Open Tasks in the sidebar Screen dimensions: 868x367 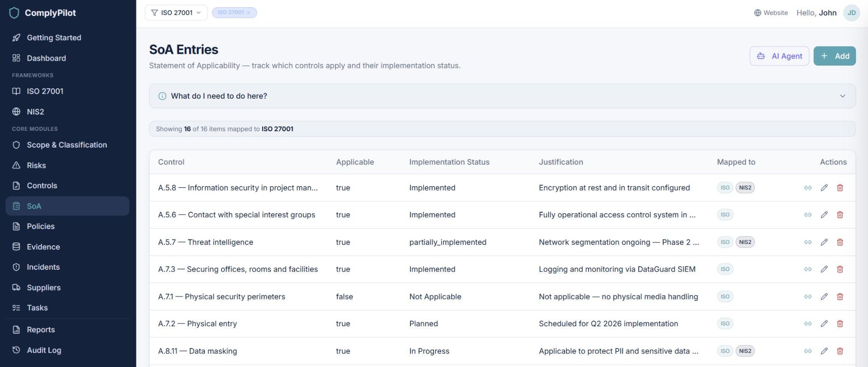(x=67, y=308)
